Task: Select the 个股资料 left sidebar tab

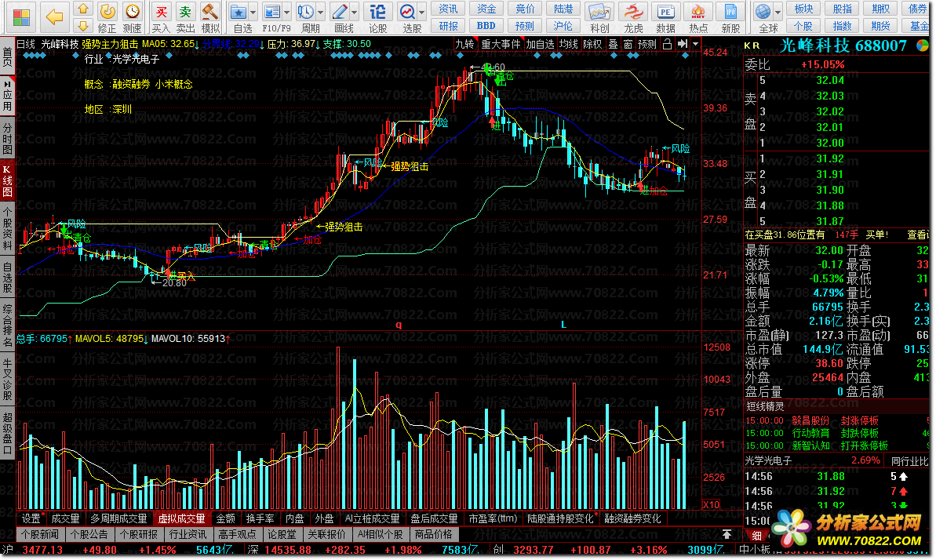Action: [7, 230]
